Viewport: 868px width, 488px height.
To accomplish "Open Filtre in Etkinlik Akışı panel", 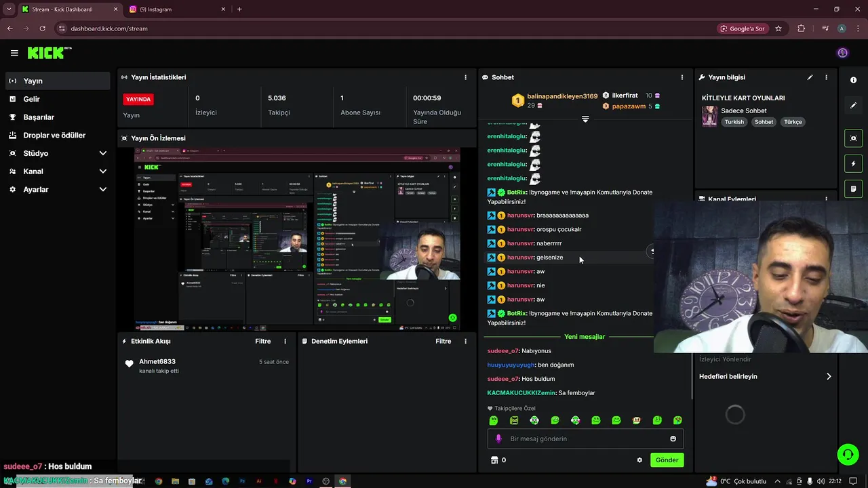I will [x=263, y=341].
